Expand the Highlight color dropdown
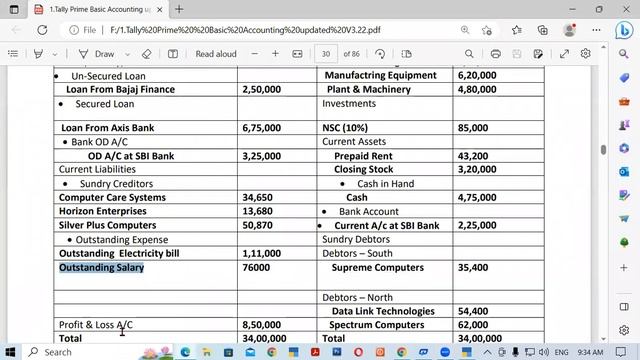This screenshot has width=640, height=360. (x=55, y=54)
